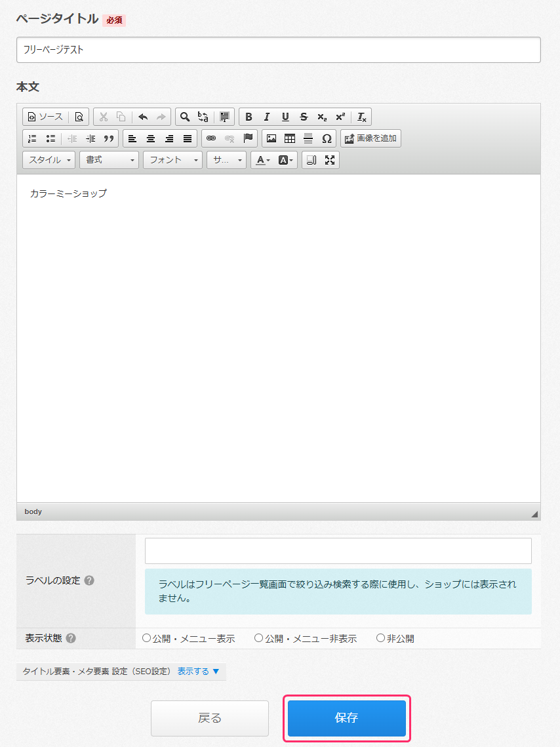
Task: Switch to ソース view
Action: [45, 117]
